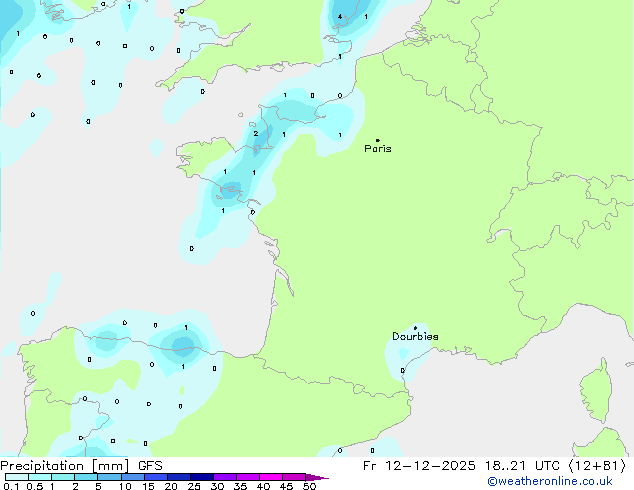Click the weatheronline.co.uk copyright link
This screenshot has width=634, height=490.
(x=550, y=481)
